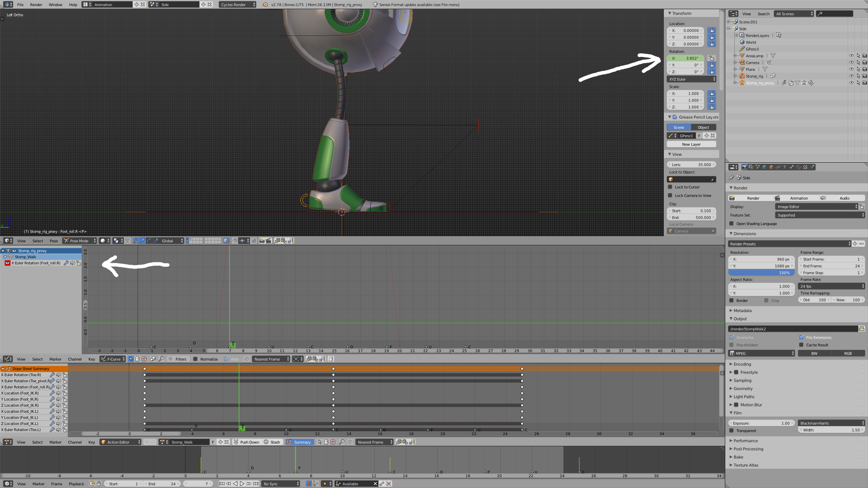Click the OpenGL render camera icon in viewport header
The width and height of the screenshot is (868, 488).
pos(261,241)
